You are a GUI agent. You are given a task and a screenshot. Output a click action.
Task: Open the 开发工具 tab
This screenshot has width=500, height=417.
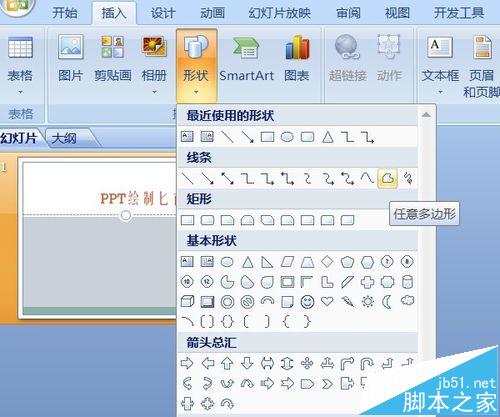(459, 13)
